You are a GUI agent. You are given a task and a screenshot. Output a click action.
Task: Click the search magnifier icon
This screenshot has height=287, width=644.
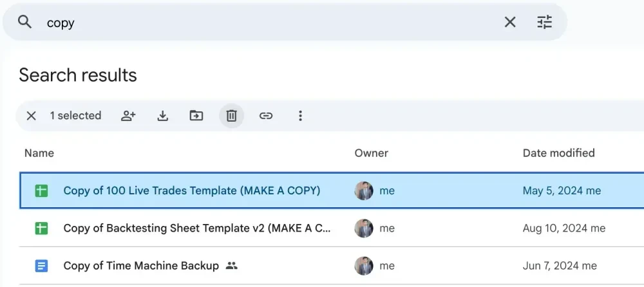24,22
